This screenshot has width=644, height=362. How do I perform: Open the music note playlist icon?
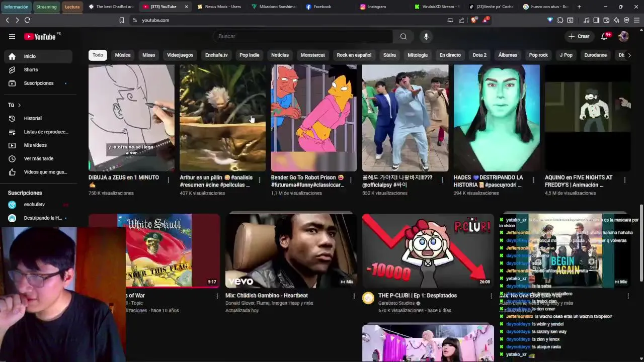[586, 20]
